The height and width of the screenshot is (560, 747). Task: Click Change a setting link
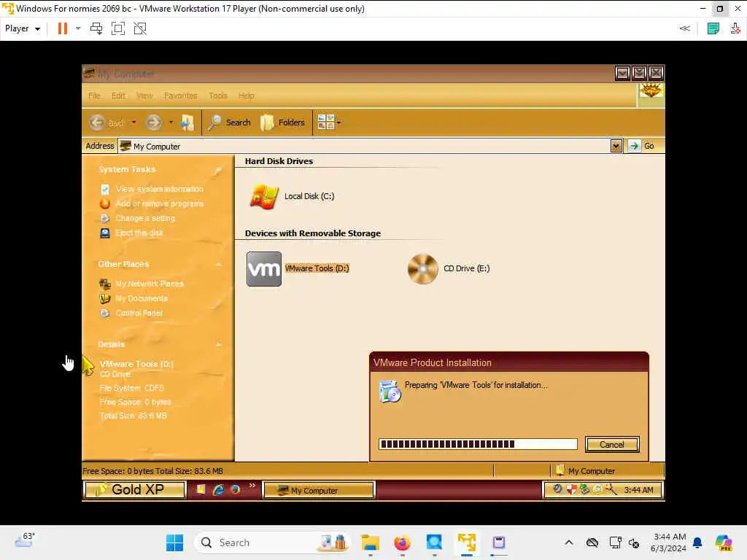(x=145, y=218)
